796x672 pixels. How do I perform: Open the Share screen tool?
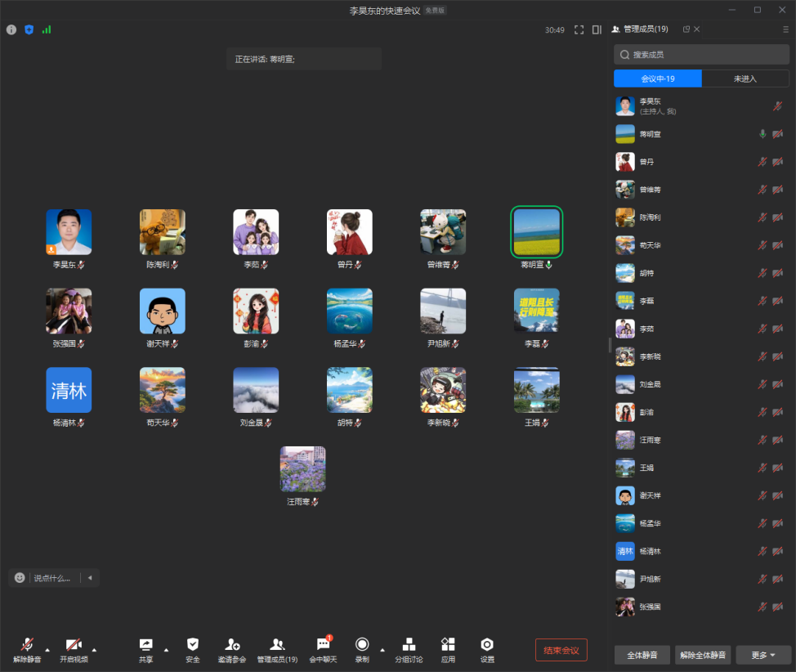click(x=145, y=649)
